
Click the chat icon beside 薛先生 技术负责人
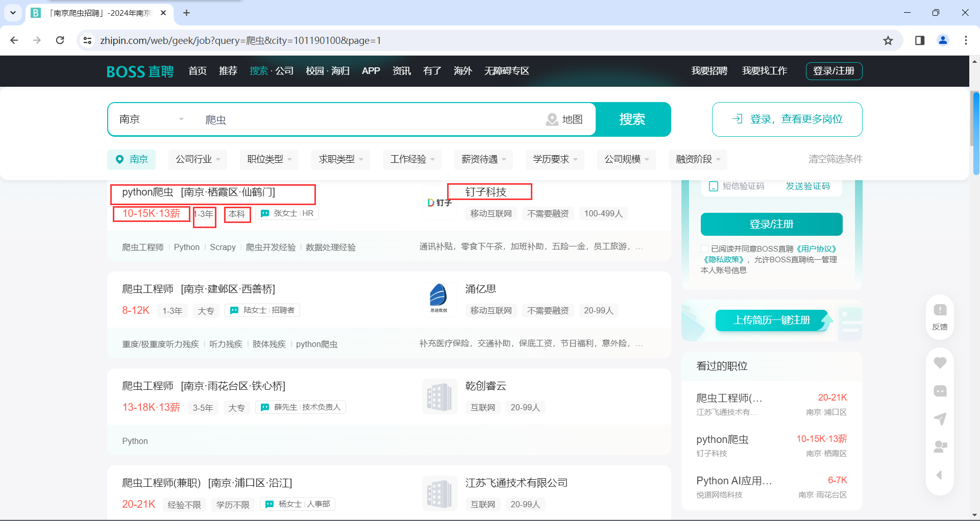click(x=265, y=407)
